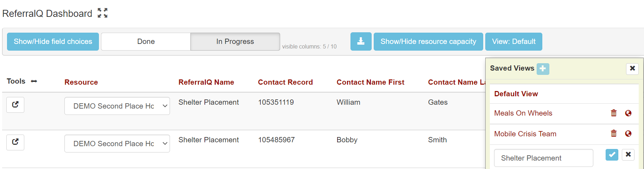644x169 pixels.
Task: Click globe icon for Meals On Wheels view
Action: tap(628, 113)
